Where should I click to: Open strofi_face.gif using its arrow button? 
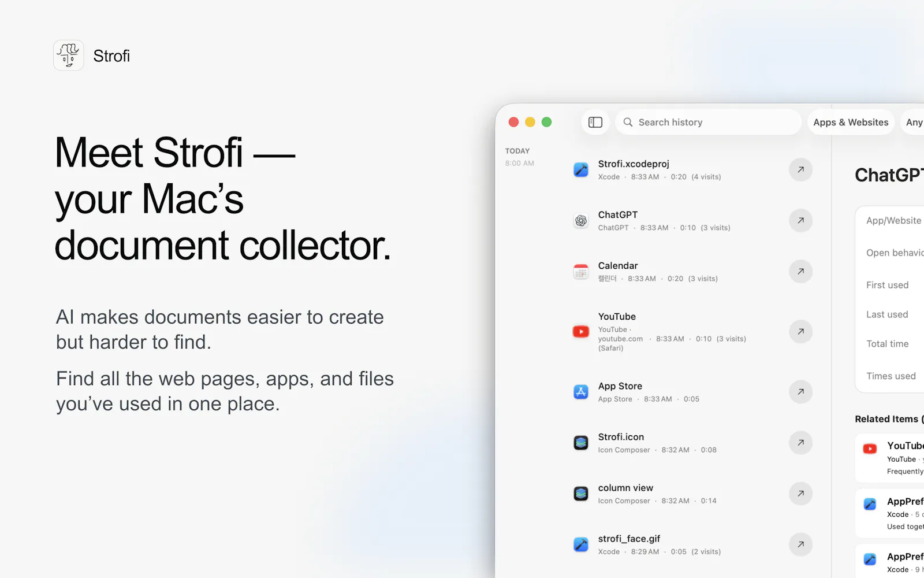pyautogui.click(x=800, y=544)
